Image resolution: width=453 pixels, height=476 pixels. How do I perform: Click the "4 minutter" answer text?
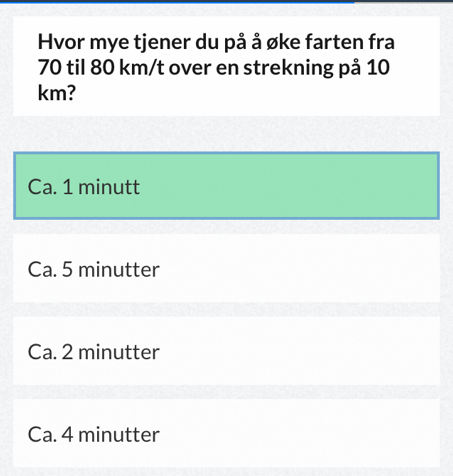(111, 434)
